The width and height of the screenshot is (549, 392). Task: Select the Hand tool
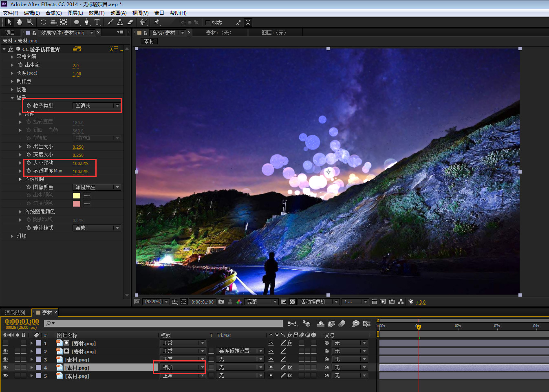[20, 22]
